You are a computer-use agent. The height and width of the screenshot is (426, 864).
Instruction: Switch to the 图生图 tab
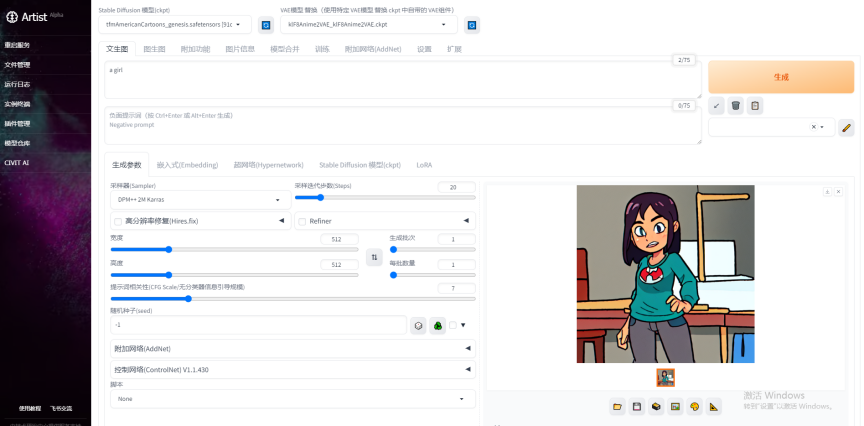(x=154, y=49)
